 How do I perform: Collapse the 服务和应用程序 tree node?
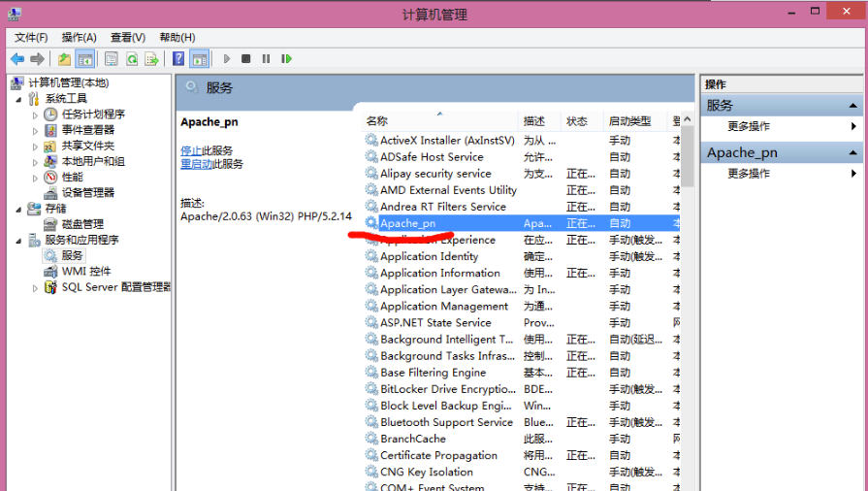coord(18,241)
